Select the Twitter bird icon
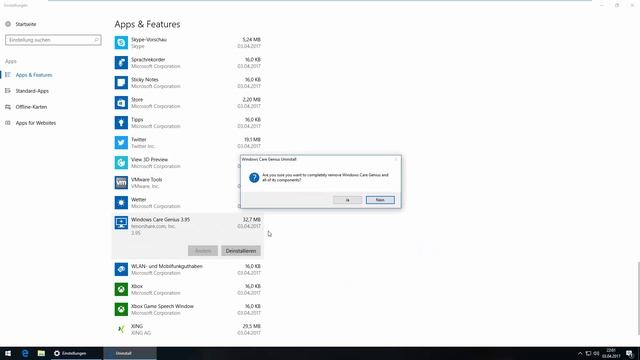This screenshot has width=640, height=360. pyautogui.click(x=121, y=142)
